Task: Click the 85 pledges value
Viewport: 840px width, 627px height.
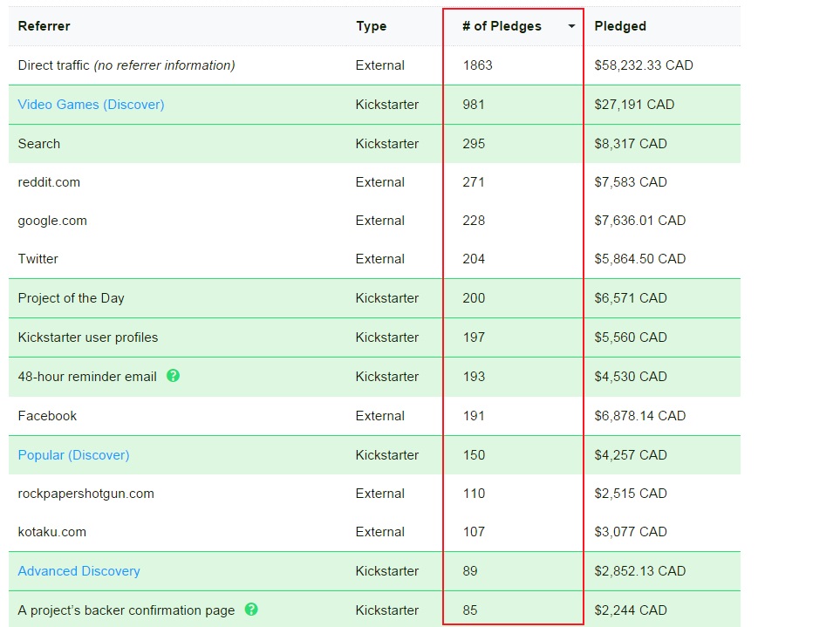Action: pyautogui.click(x=470, y=610)
